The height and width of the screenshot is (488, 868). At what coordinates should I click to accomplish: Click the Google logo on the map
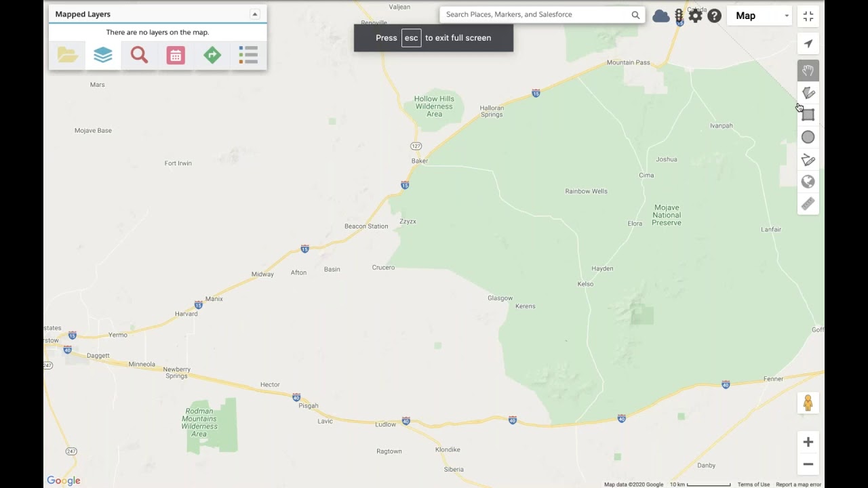(64, 481)
